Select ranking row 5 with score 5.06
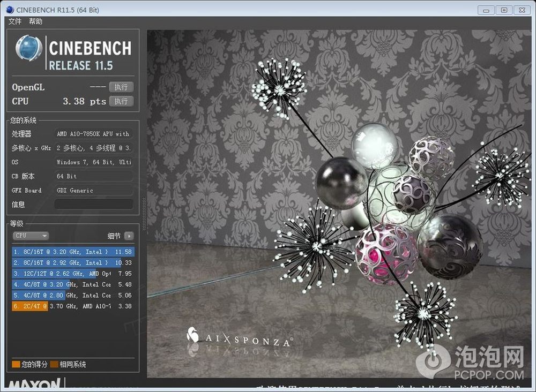 tap(73, 296)
